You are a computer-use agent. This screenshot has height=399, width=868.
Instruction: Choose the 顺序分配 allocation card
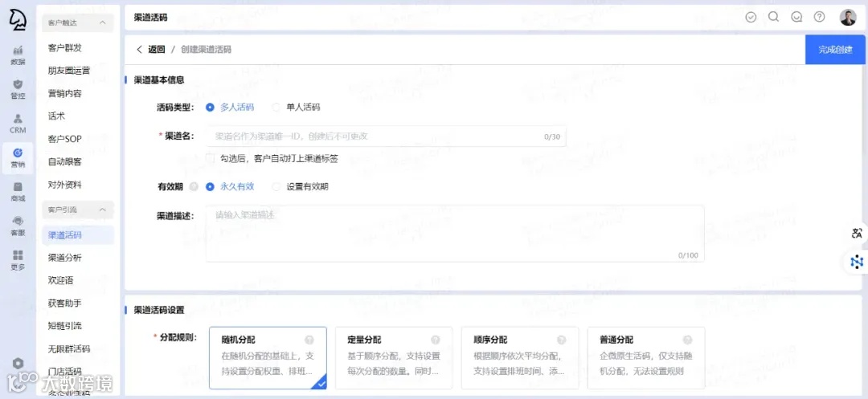pyautogui.click(x=520, y=357)
